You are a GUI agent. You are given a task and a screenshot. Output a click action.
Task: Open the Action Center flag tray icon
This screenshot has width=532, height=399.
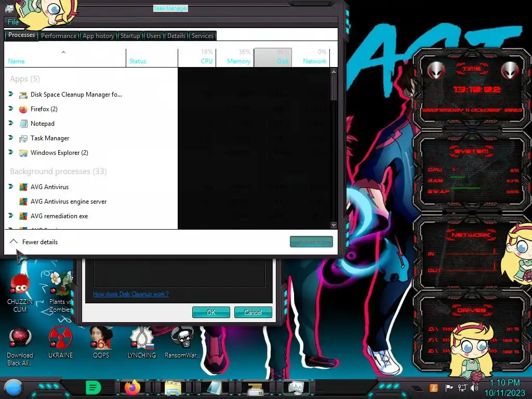[449, 388]
